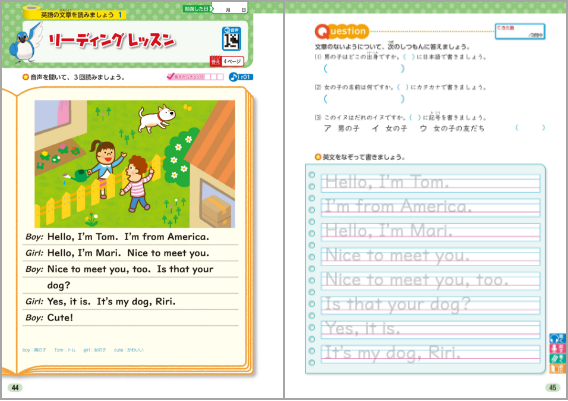The image size is (568, 401).
Task: Check the second reading-count checkbox
Action: [x=214, y=77]
